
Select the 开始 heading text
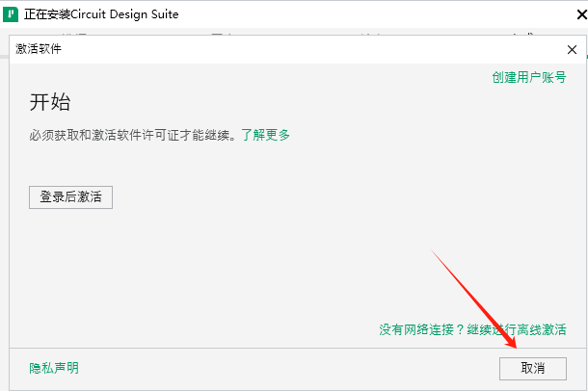click(50, 102)
